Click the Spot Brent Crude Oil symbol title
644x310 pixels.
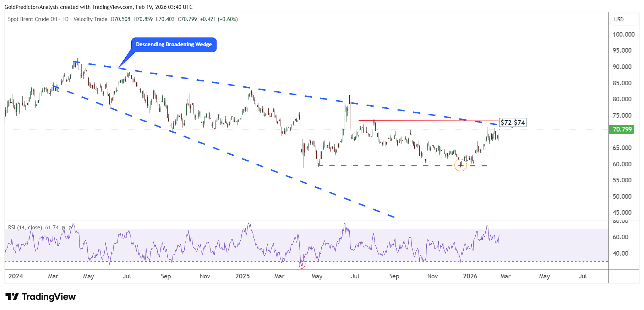(x=33, y=19)
